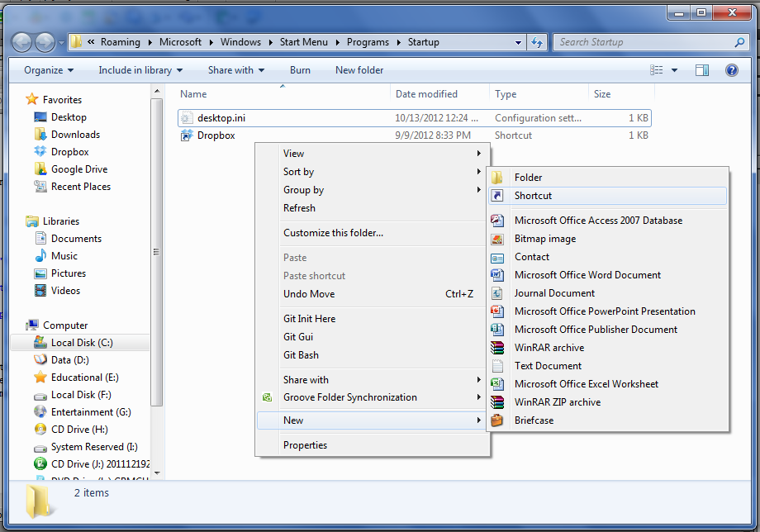The height and width of the screenshot is (532, 760).
Task: Click the Shortcut icon in New submenu
Action: (496, 195)
